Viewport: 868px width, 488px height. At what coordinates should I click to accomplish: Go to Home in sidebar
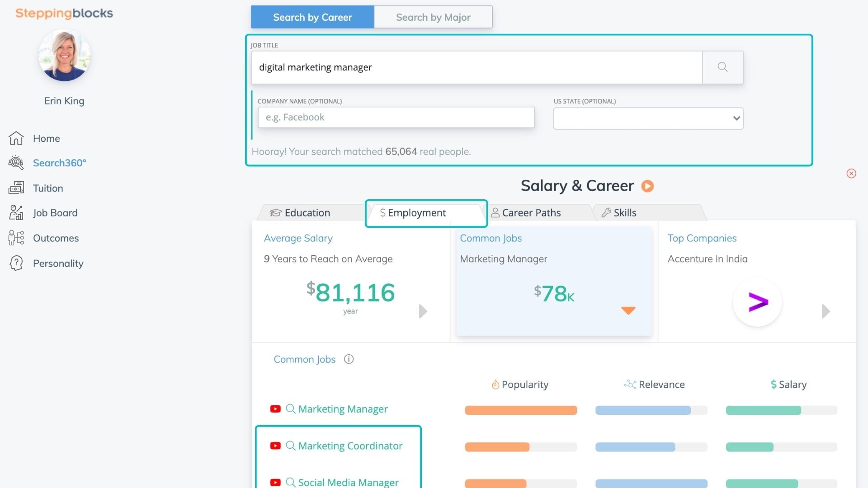pyautogui.click(x=46, y=138)
